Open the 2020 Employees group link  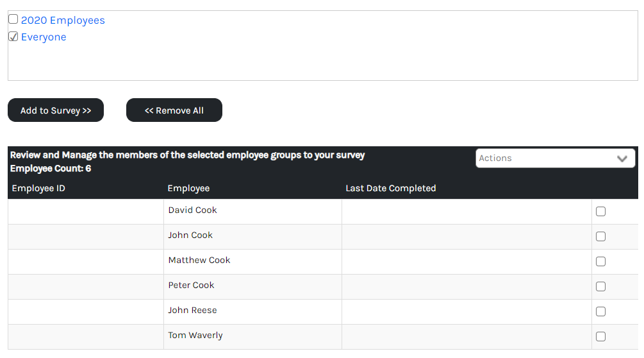click(x=63, y=21)
